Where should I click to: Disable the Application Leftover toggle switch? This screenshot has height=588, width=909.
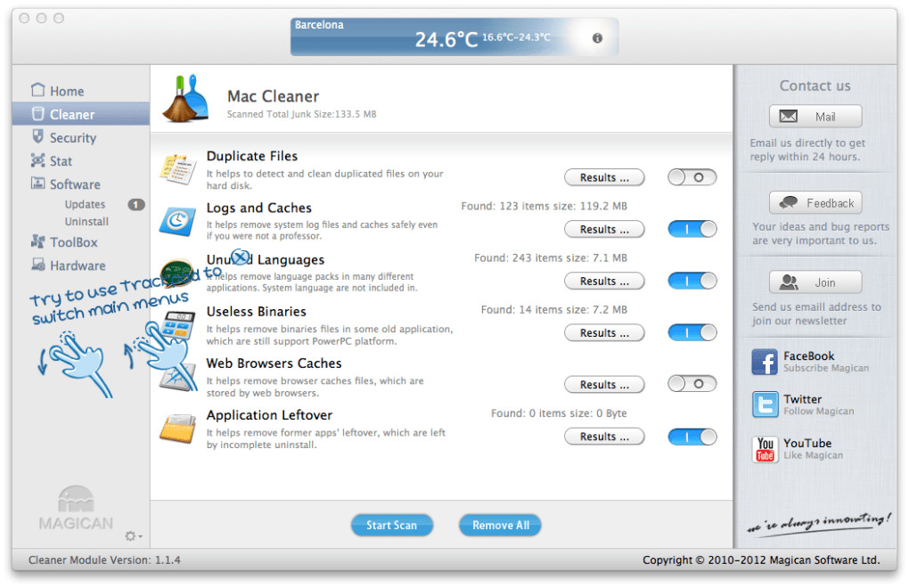[x=692, y=437]
